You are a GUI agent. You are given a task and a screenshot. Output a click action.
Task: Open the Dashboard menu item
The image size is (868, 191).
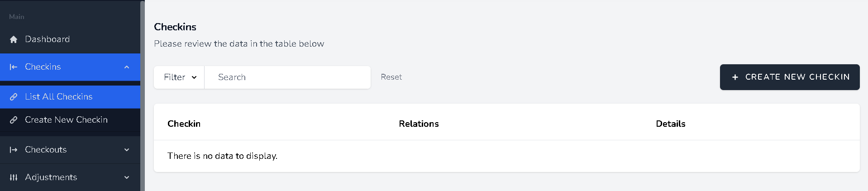coord(48,39)
